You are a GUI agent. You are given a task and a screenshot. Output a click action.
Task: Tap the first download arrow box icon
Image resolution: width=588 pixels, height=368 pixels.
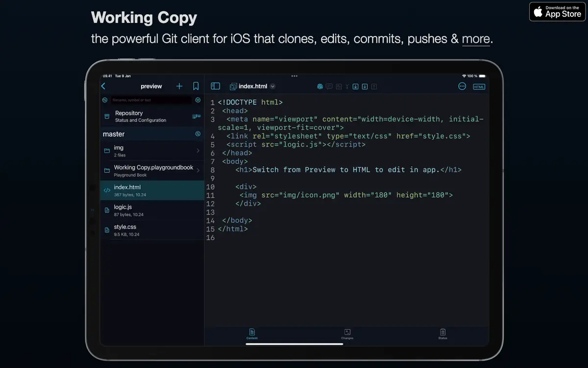click(x=356, y=86)
